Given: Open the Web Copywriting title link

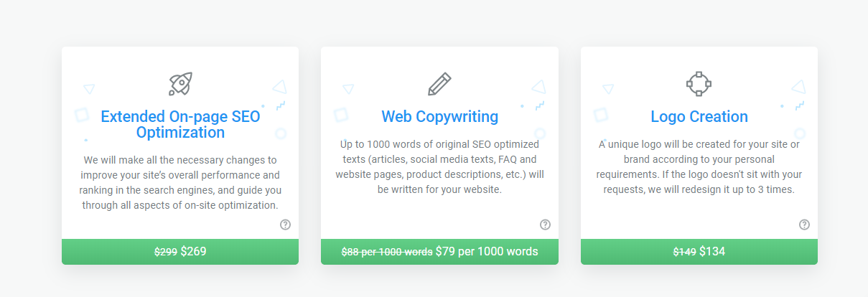Looking at the screenshot, I should [x=439, y=116].
